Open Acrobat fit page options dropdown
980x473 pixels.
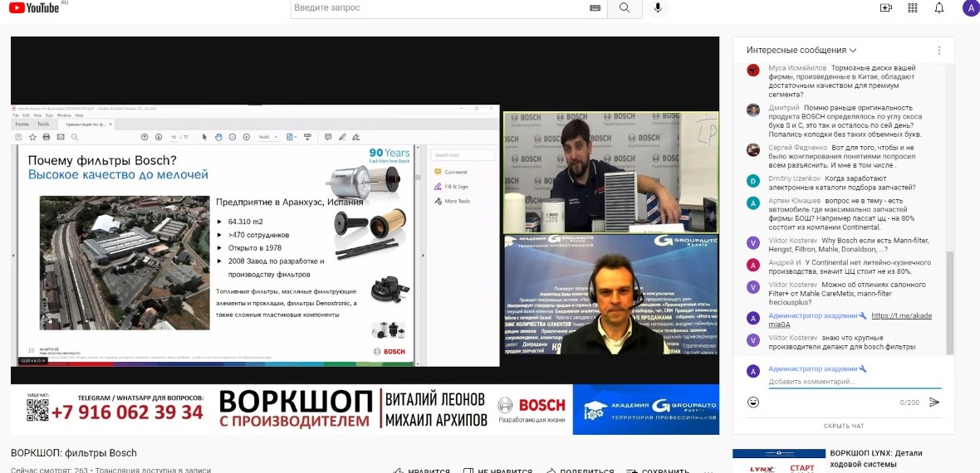pyautogui.click(x=292, y=137)
